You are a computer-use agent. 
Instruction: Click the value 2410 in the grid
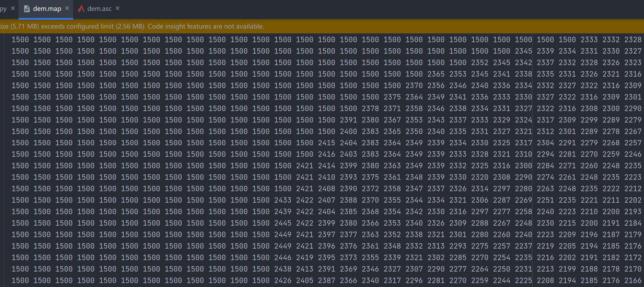[326, 177]
